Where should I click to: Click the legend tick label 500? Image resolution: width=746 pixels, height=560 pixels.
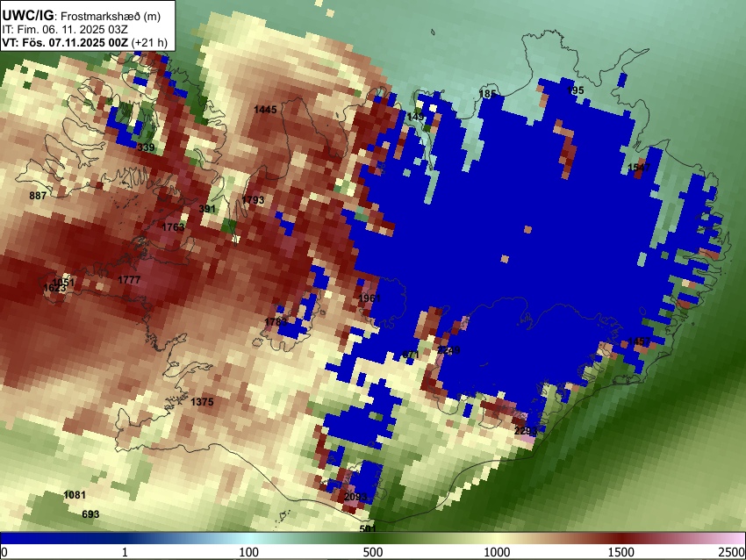(x=373, y=552)
